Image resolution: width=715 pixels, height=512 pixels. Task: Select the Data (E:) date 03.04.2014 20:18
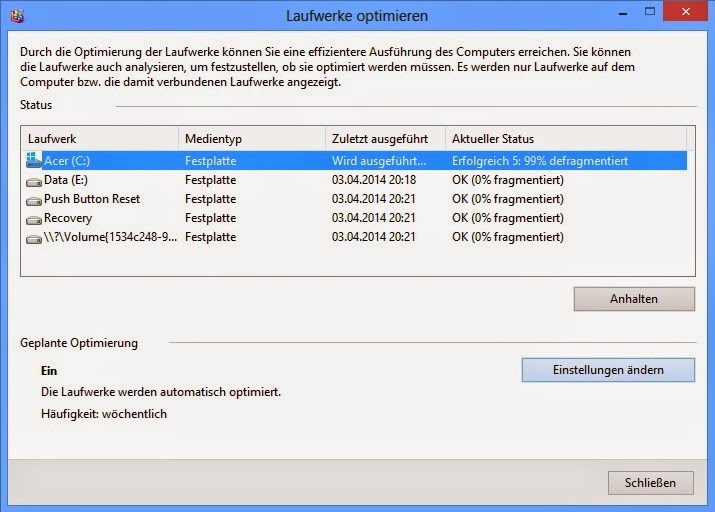point(374,180)
